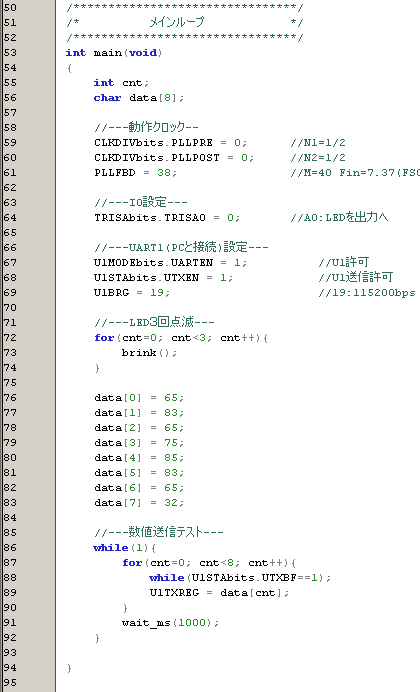Click 'TRISAbits.TRISA0 = 0;' statement
This screenshot has width=420, height=692.
[167, 218]
